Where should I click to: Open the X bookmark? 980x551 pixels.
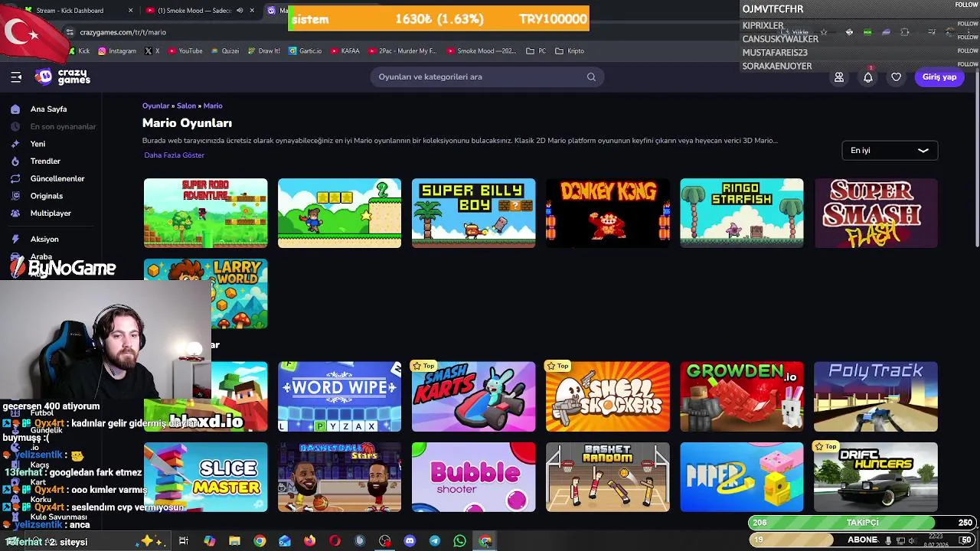point(152,51)
